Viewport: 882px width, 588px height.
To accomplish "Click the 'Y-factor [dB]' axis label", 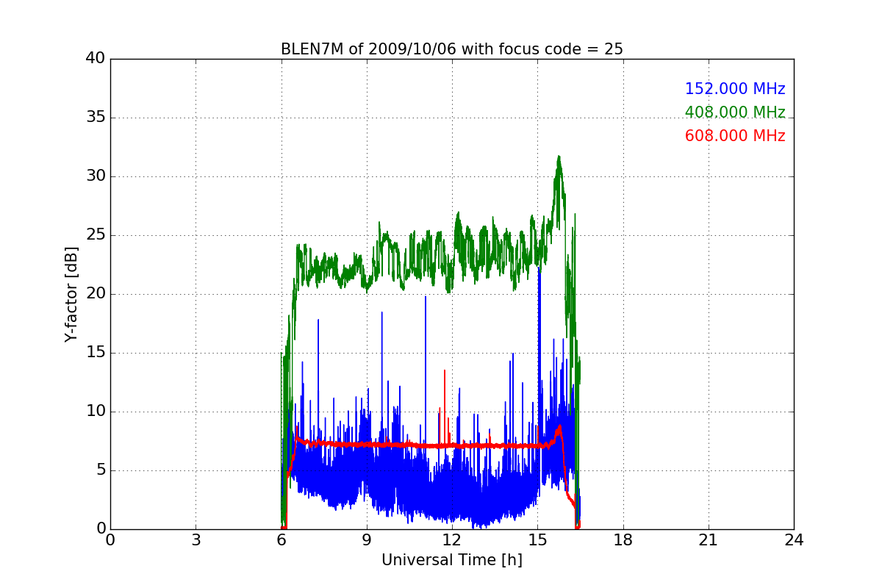I will coord(71,294).
